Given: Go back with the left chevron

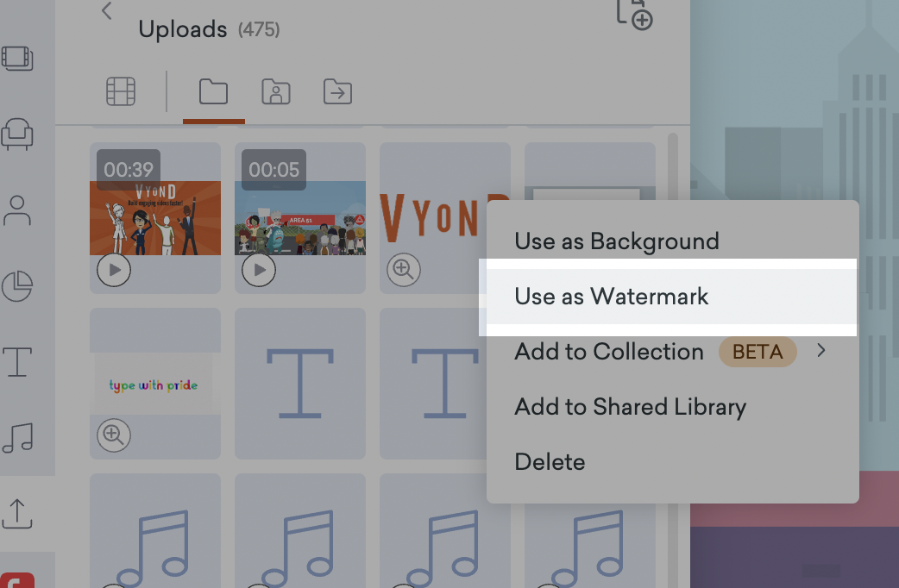Looking at the screenshot, I should 107,11.
